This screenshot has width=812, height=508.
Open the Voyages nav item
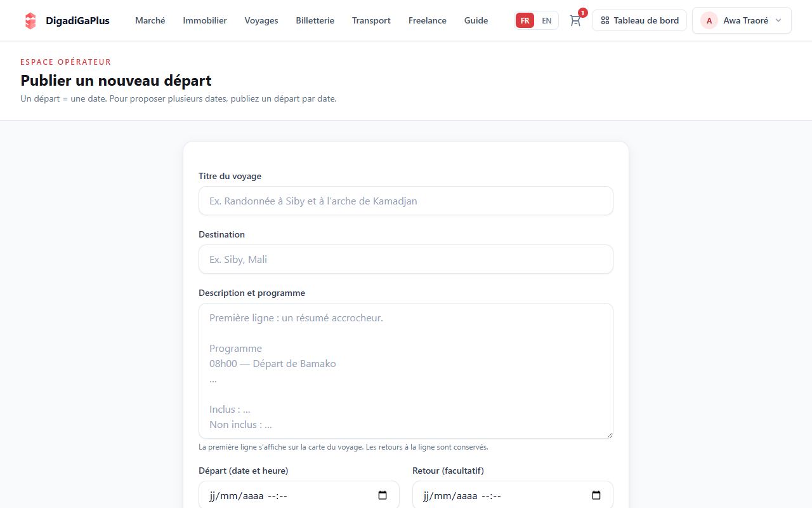tap(261, 20)
